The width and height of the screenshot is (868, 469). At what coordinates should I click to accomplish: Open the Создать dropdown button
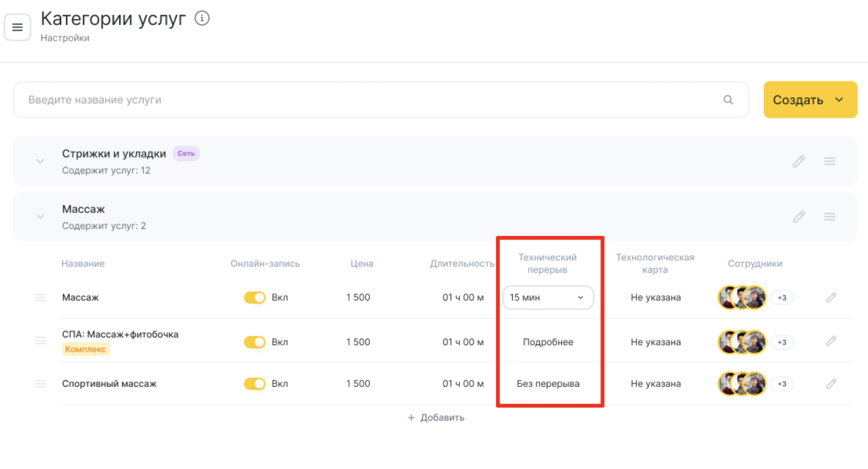point(810,100)
